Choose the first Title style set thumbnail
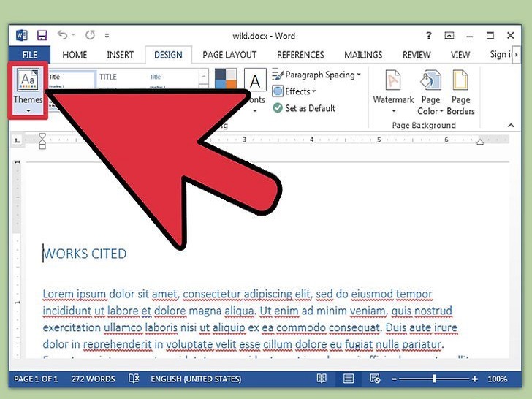The image size is (532, 399). click(72, 79)
